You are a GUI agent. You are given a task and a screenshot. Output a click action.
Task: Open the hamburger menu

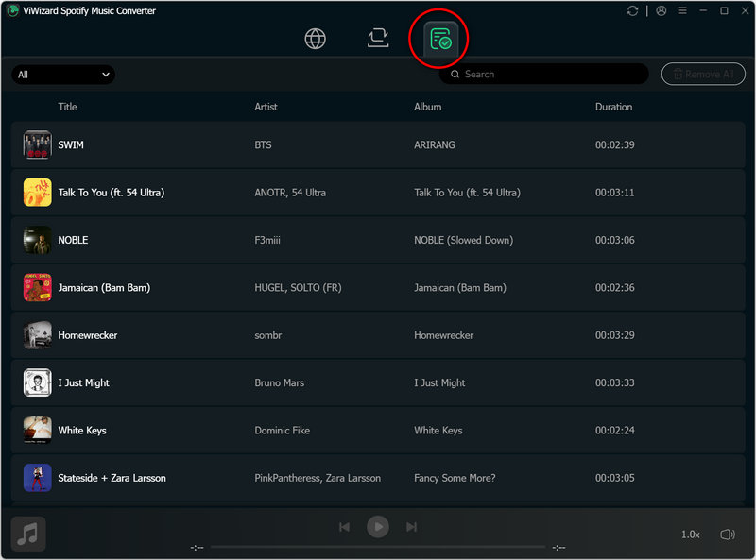coord(682,10)
